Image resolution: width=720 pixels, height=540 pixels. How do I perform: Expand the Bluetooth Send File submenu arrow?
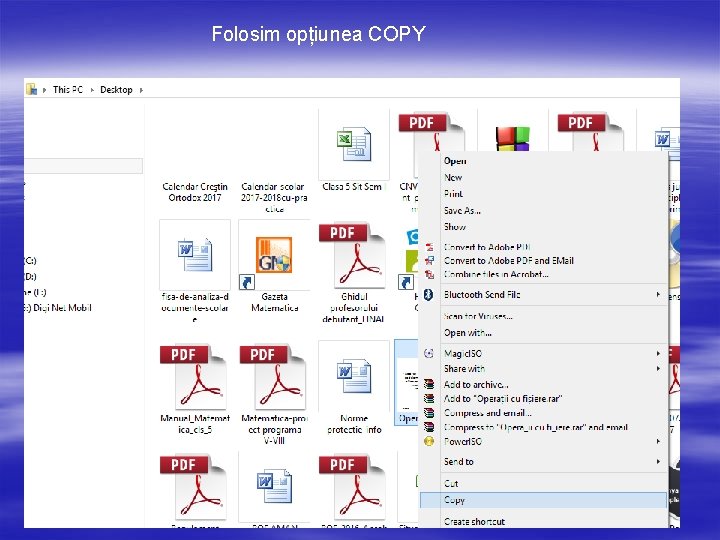(x=658, y=294)
